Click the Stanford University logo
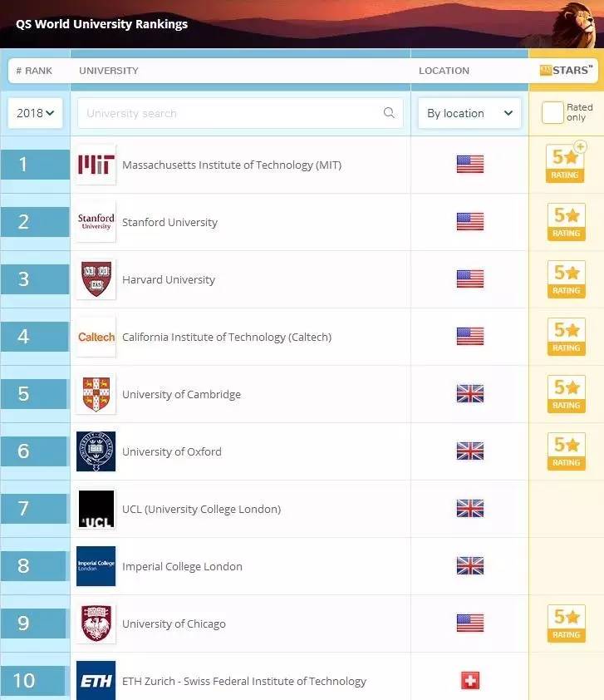The image size is (604, 700). [96, 222]
